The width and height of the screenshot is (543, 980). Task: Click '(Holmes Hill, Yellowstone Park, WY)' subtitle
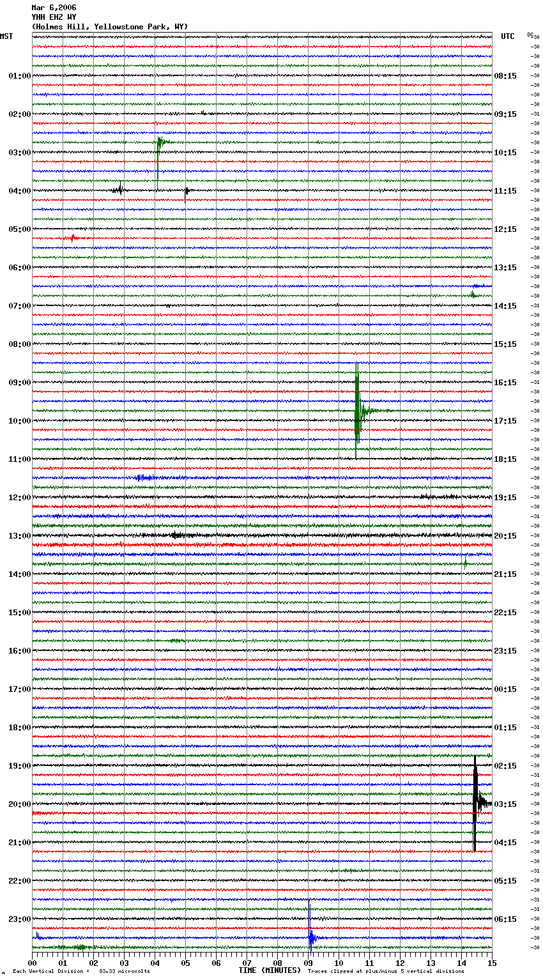coord(110,27)
